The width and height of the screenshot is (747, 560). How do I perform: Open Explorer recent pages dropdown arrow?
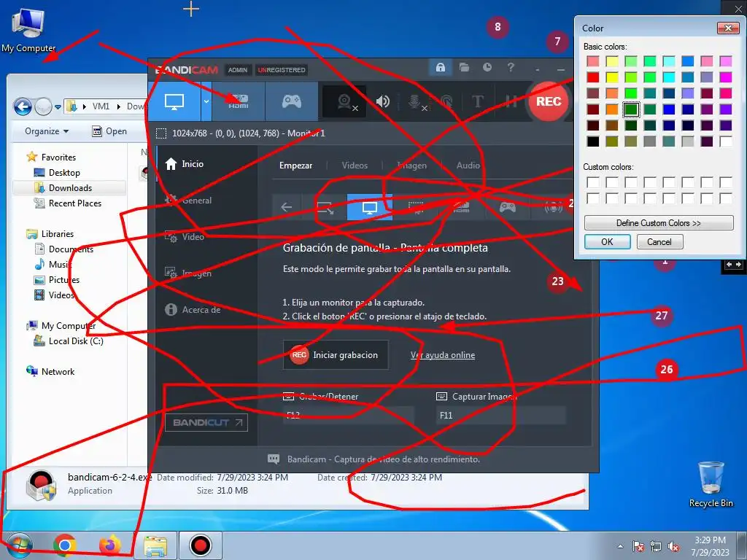pyautogui.click(x=58, y=106)
